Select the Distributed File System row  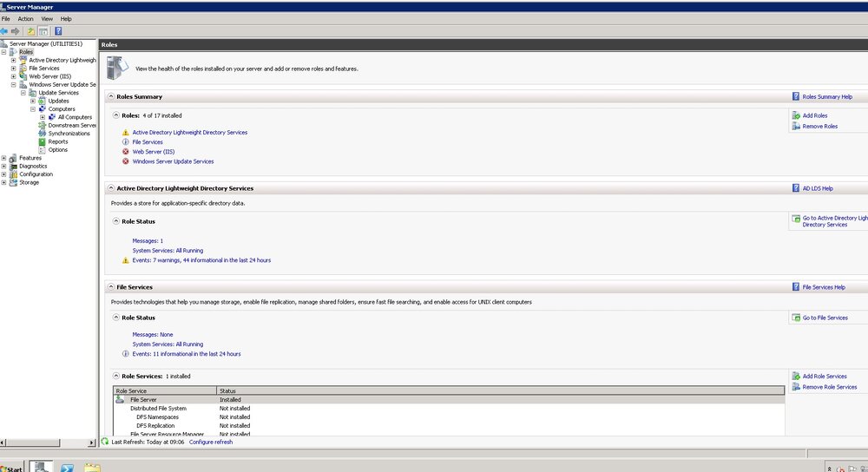(449, 409)
